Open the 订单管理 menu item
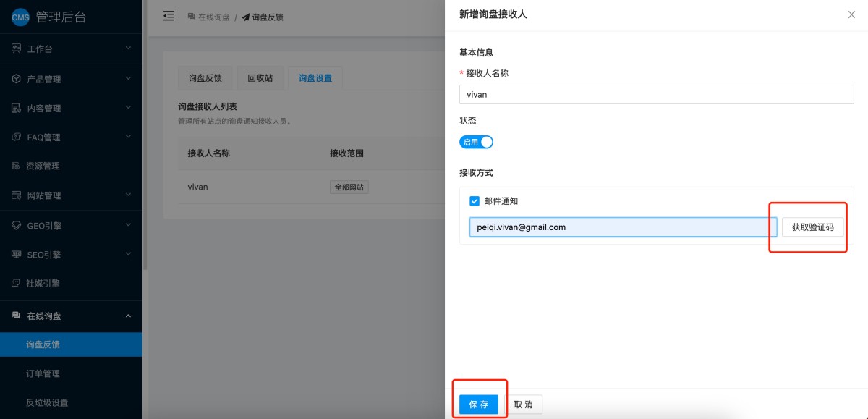The height and width of the screenshot is (419, 868). pos(43,373)
